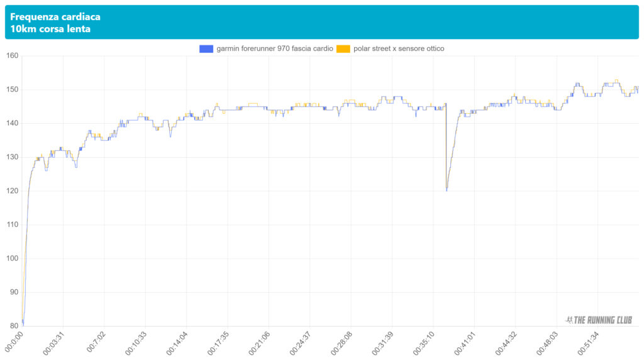Click the time label 00:21:06

coord(259,343)
